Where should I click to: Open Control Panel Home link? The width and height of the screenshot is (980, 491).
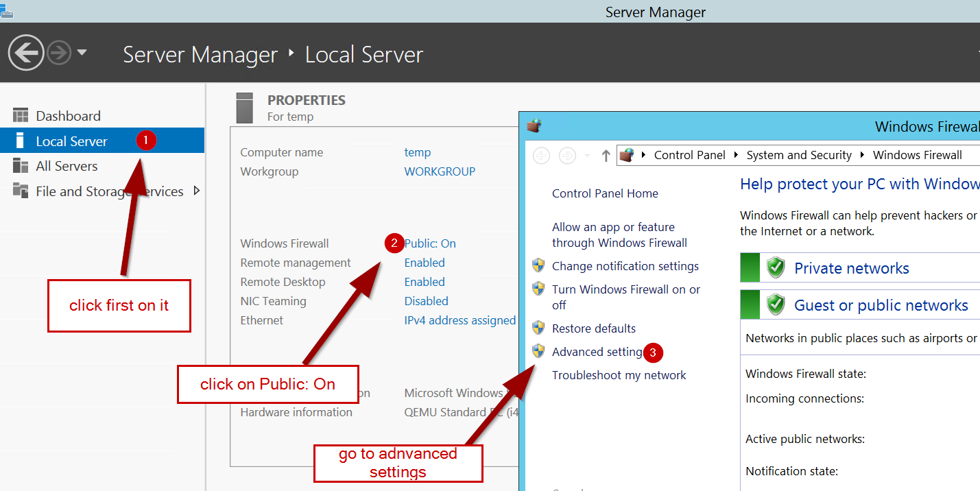point(605,193)
